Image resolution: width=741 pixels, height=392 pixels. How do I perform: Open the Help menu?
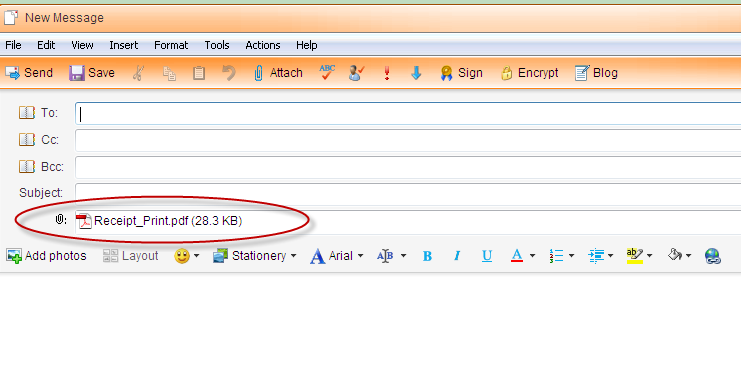click(x=307, y=45)
